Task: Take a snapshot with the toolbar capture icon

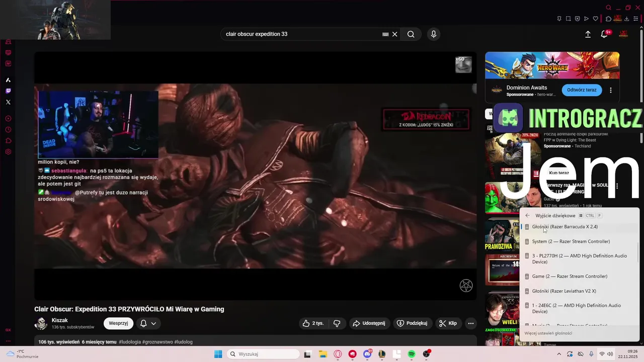Action: [568, 19]
